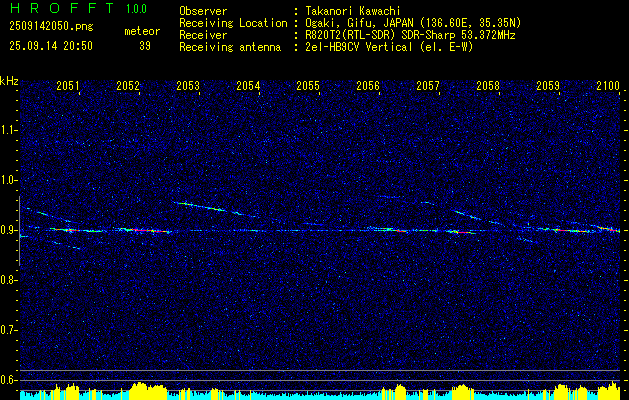
Task: Click the 2100 time marker
Action: [609, 85]
